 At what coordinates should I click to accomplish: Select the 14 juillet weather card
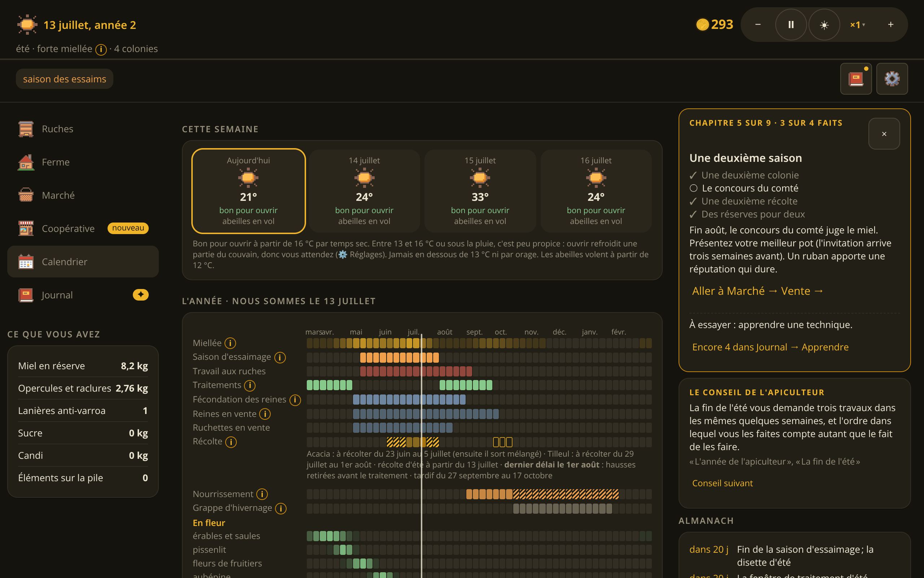tap(364, 191)
